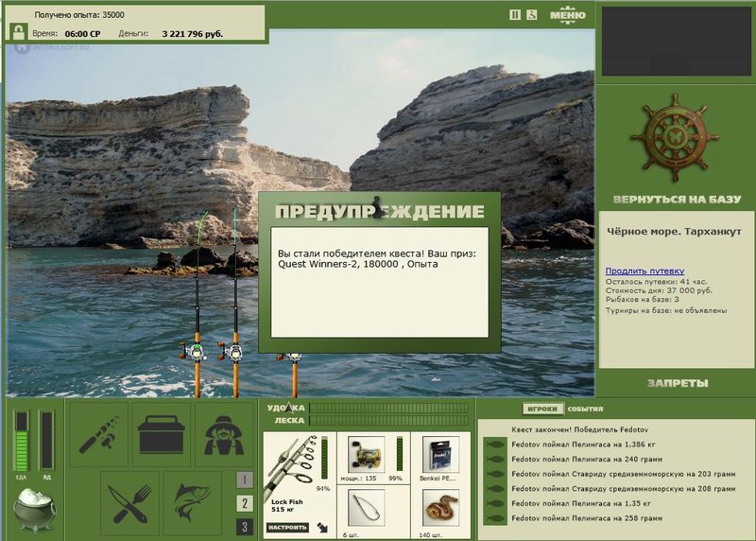The height and width of the screenshot is (541, 756).
Task: Click the lock icon next to the time
Action: [18, 33]
